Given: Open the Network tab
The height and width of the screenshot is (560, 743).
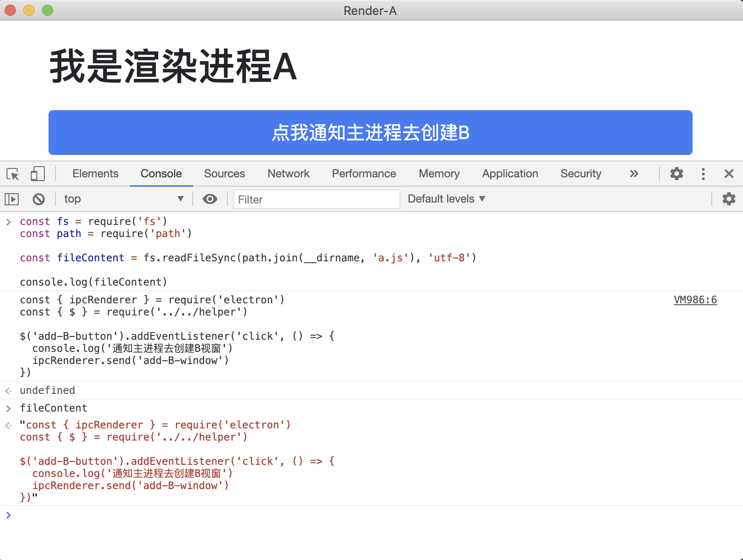Looking at the screenshot, I should pos(288,174).
